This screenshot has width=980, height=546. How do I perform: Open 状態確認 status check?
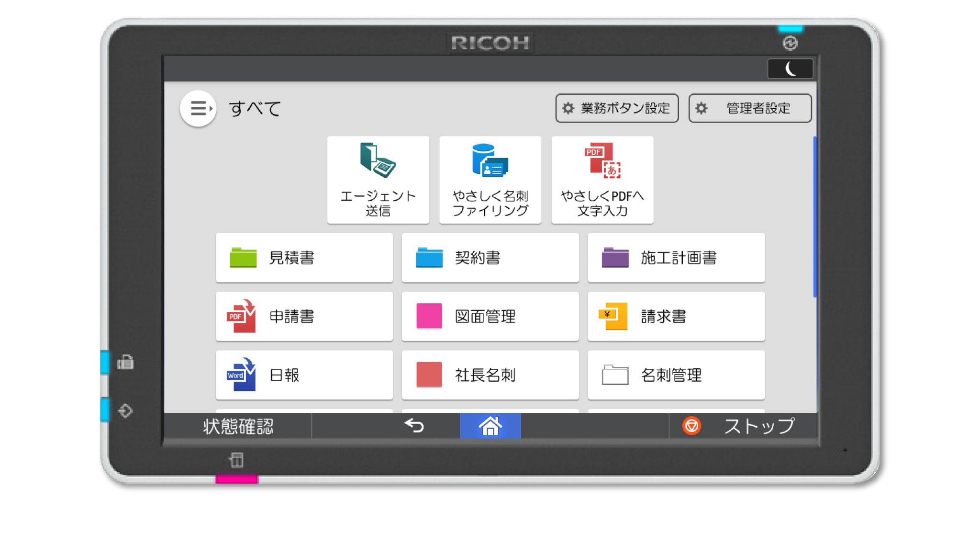tap(238, 426)
